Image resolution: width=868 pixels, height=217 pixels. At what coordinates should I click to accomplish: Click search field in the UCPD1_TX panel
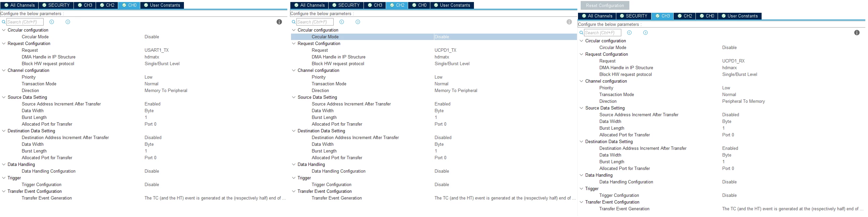pos(315,22)
